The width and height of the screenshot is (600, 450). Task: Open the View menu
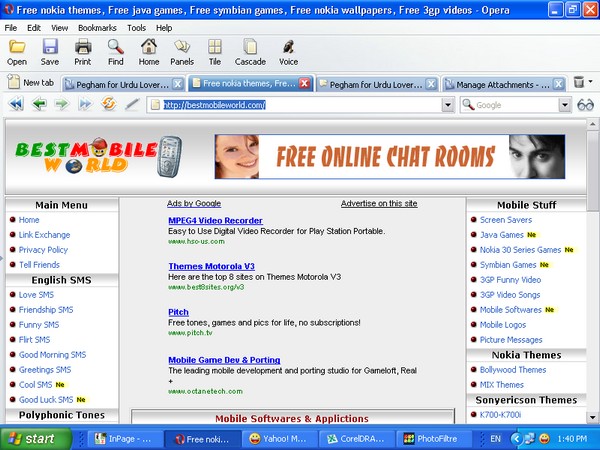coord(59,28)
